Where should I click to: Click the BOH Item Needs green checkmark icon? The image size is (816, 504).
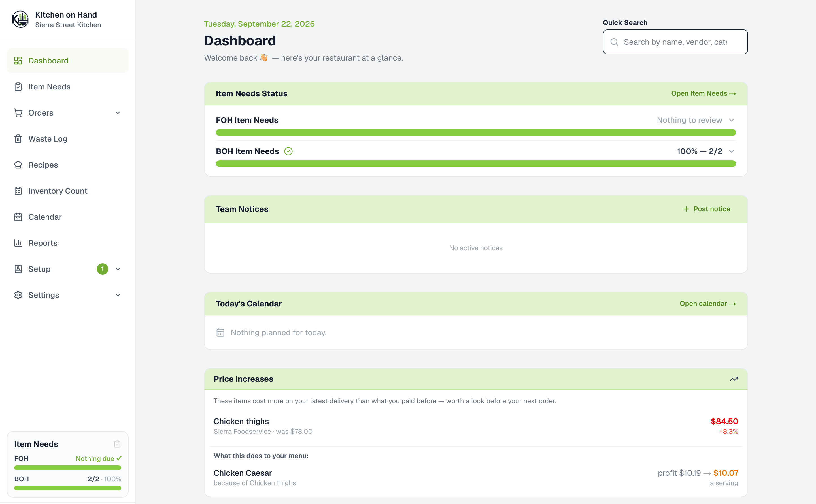(288, 151)
